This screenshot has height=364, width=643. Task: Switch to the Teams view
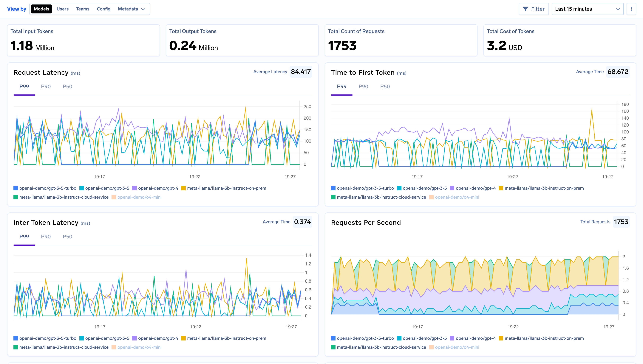click(x=83, y=9)
